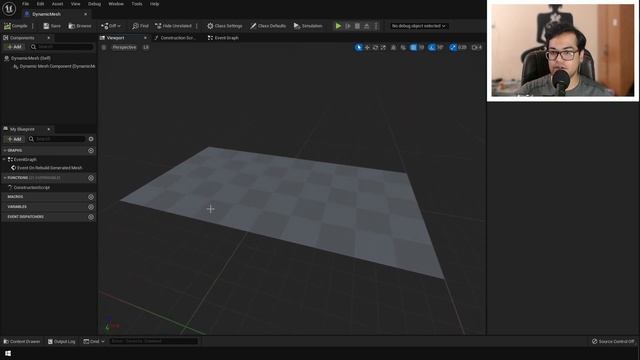640x360 pixels.
Task: Open the Lit view mode dropdown
Action: coord(146,47)
